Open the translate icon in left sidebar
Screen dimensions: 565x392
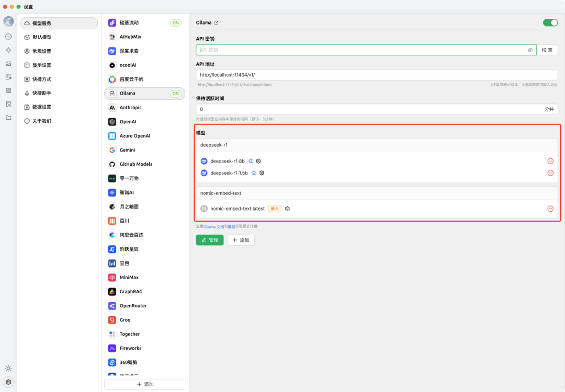pyautogui.click(x=9, y=77)
